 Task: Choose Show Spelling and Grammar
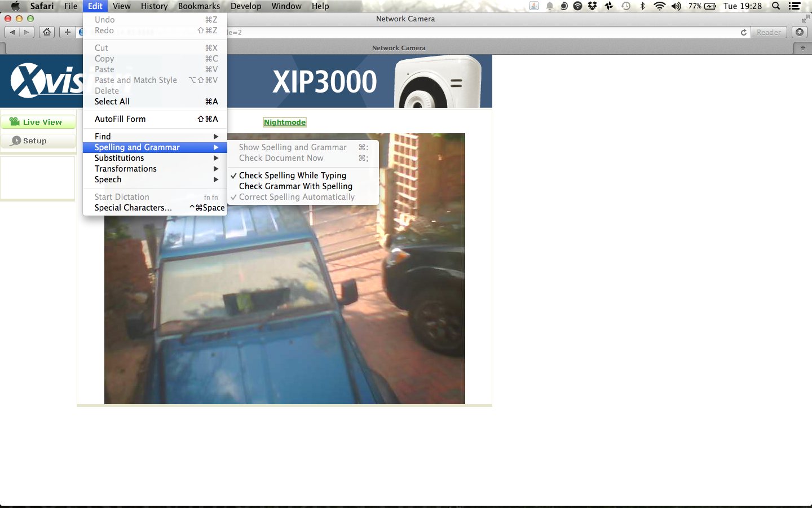tap(303, 147)
